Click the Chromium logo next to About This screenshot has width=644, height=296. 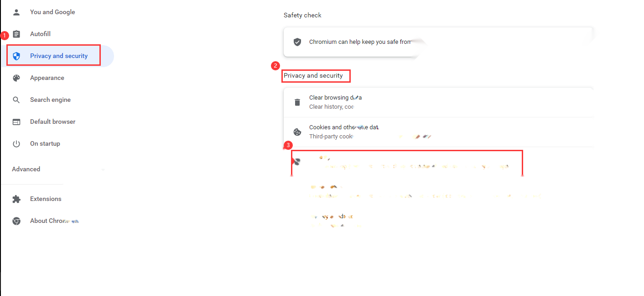tap(16, 221)
